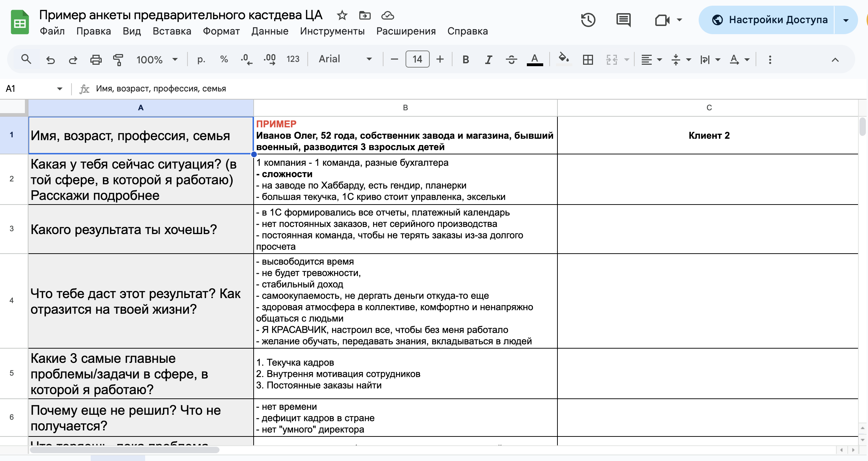Screen dimensions: 868x461
Task: Click the search menus magnifier icon
Action: 26,59
